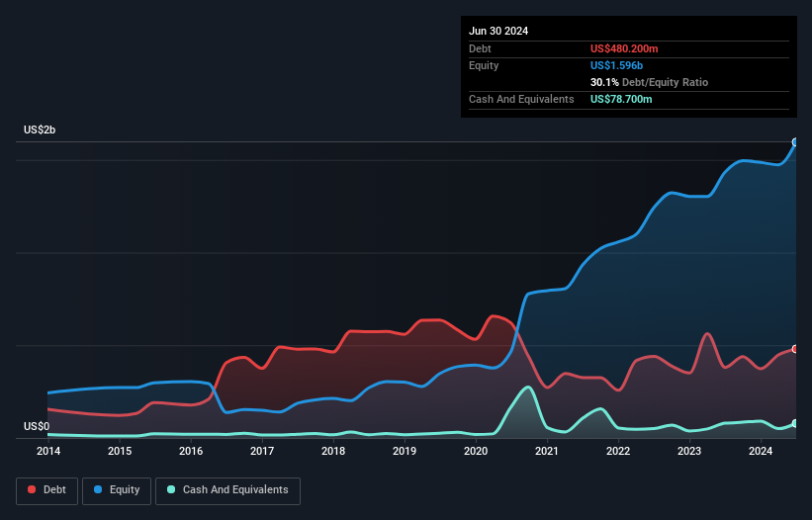Click the 2018 x-axis label

tap(333, 451)
